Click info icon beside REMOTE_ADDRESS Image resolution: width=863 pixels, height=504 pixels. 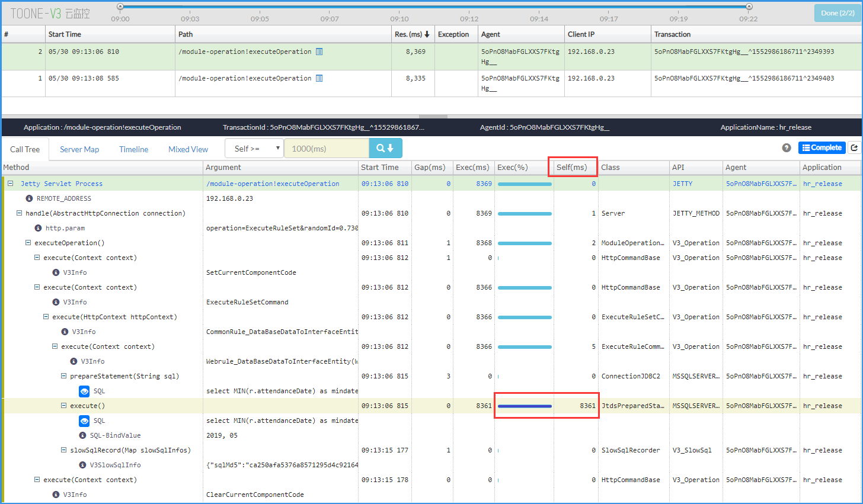[x=29, y=198]
